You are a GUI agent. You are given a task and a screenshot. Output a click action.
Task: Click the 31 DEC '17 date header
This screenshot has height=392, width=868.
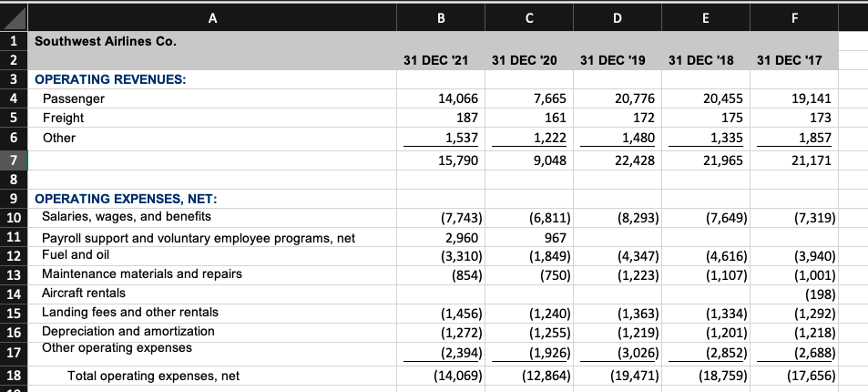[790, 60]
